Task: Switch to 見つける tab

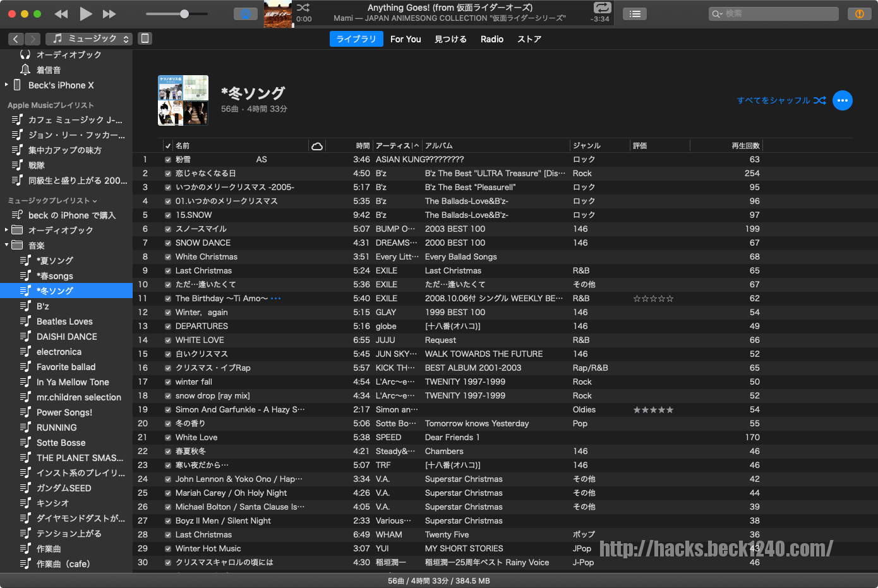Action: point(451,39)
